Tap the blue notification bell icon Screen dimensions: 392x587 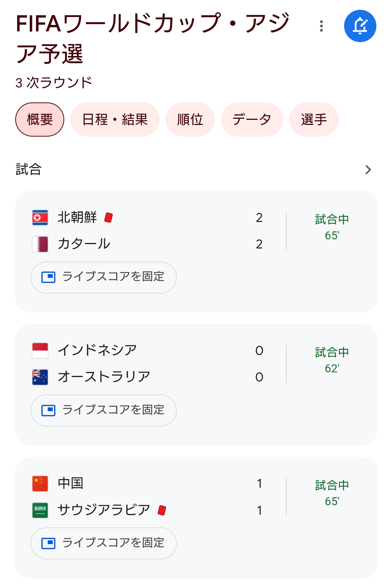click(x=360, y=26)
